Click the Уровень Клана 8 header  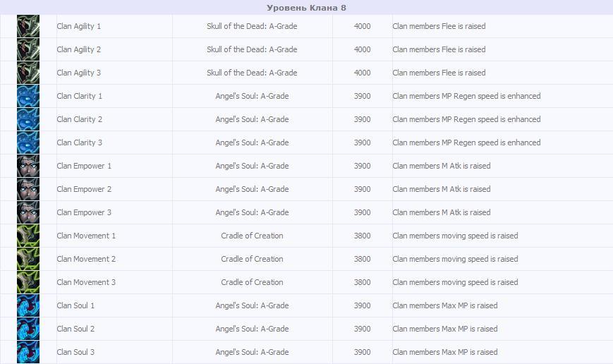[306, 8]
